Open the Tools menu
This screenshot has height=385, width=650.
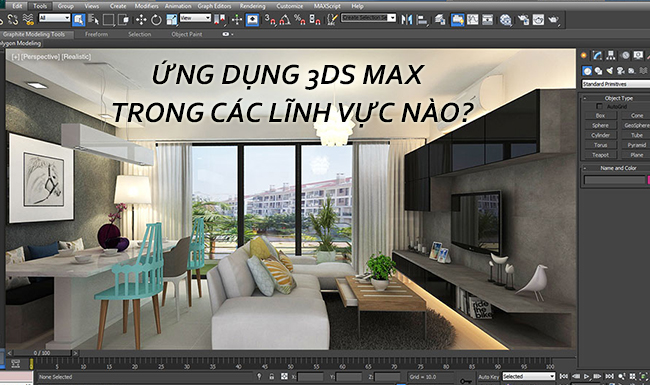[40, 6]
